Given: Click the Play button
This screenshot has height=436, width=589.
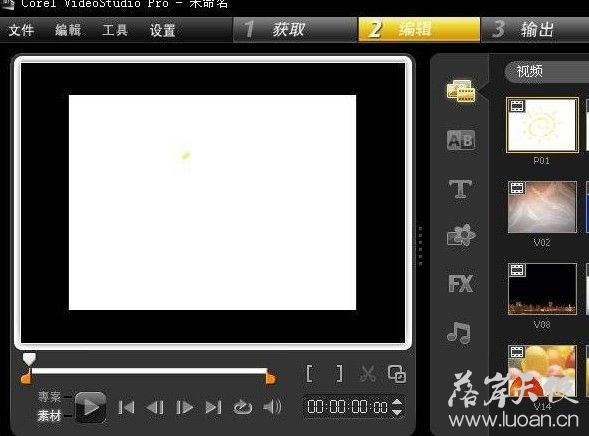Looking at the screenshot, I should 90,407.
